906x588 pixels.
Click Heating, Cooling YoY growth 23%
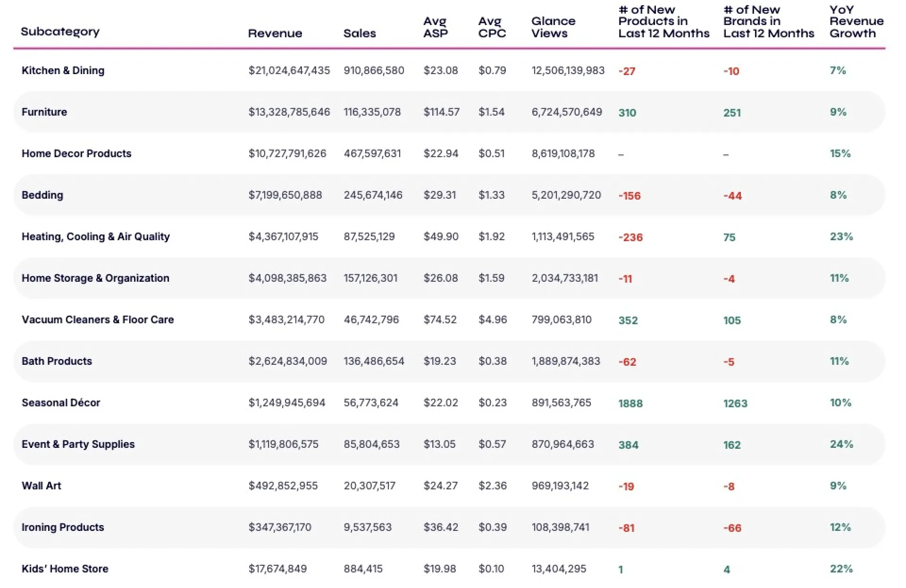[842, 236]
